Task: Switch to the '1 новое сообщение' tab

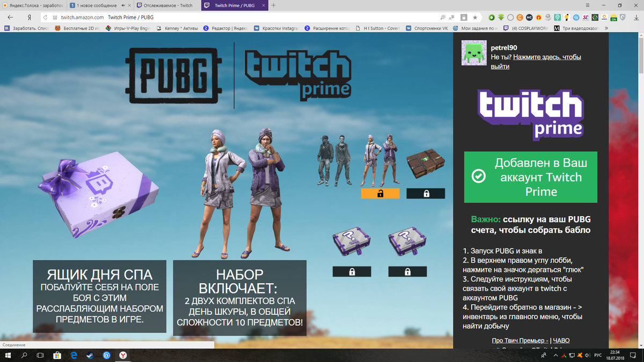Action: point(100,5)
